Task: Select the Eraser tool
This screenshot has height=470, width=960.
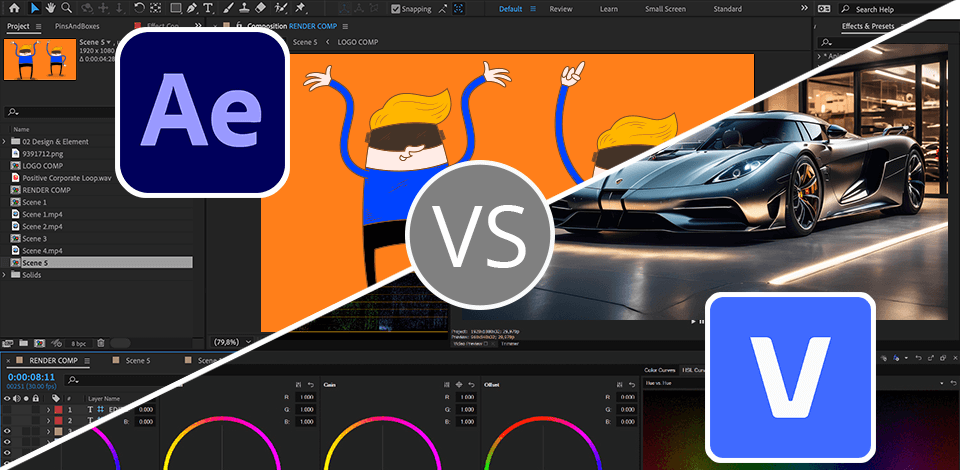Action: [260, 8]
